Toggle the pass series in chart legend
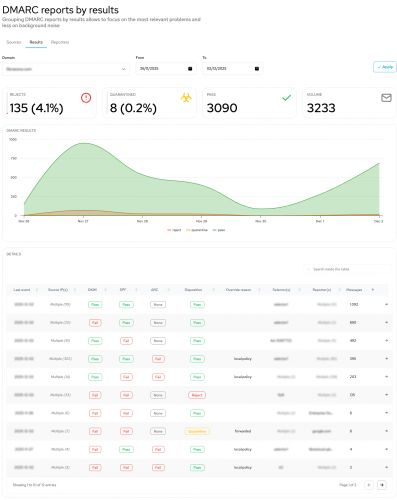The width and height of the screenshot is (397, 500). 219,230
